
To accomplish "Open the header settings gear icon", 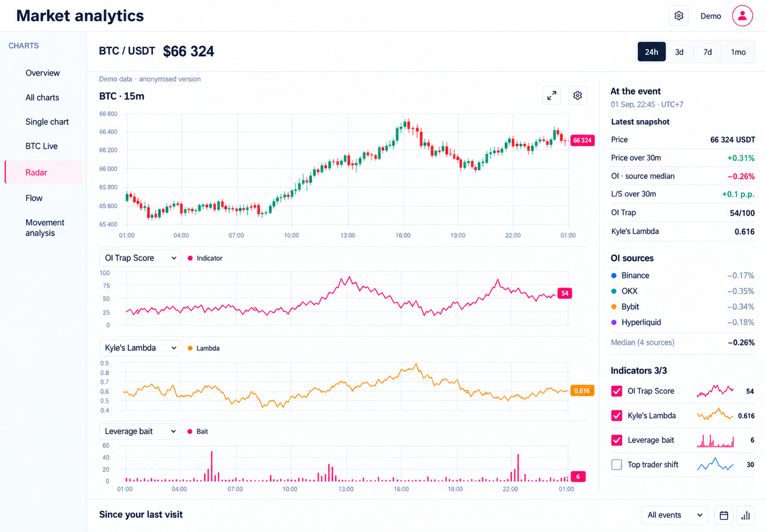I will (x=679, y=16).
